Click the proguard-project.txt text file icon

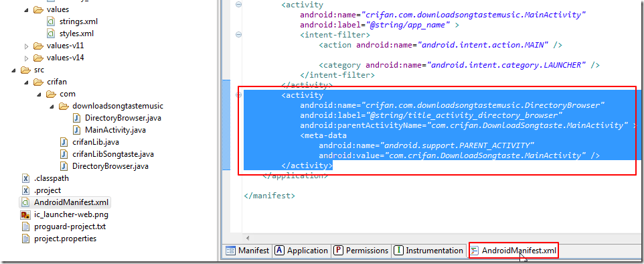25,226
